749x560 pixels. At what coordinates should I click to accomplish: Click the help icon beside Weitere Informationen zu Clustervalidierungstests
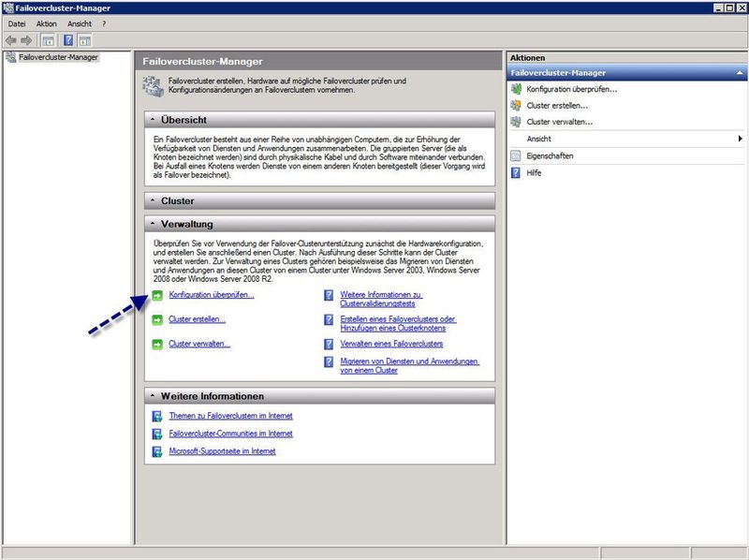(x=329, y=295)
